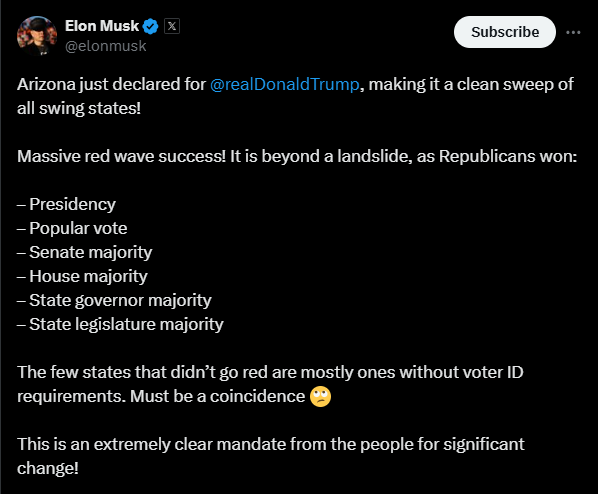Screen dimensions: 598x494
Task: Click the 'all swing states!' text line
Action: [79, 108]
